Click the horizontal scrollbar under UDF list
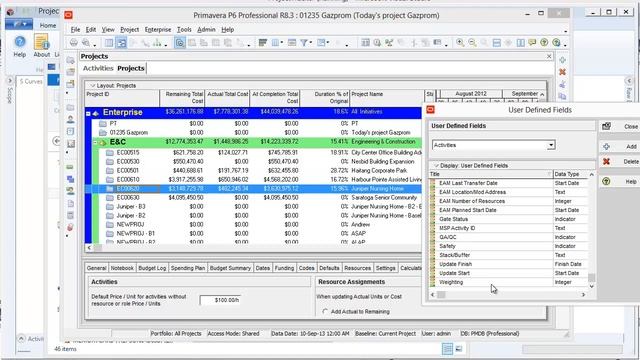Screen dimensions: 640x360 (x=508, y=295)
